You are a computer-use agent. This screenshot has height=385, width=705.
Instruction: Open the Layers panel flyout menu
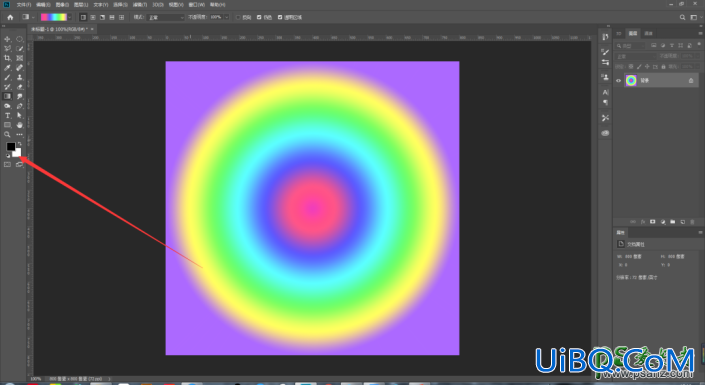click(700, 33)
